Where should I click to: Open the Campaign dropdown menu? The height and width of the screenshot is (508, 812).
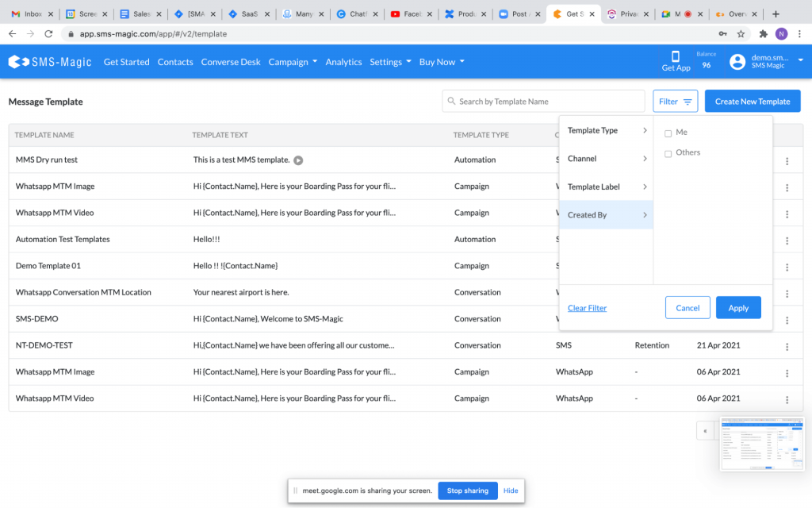(x=293, y=62)
